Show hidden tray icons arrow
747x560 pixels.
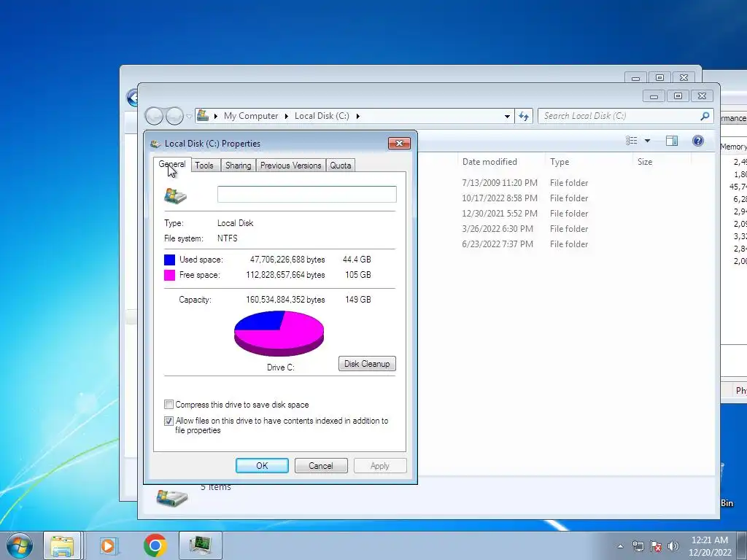[620, 546]
